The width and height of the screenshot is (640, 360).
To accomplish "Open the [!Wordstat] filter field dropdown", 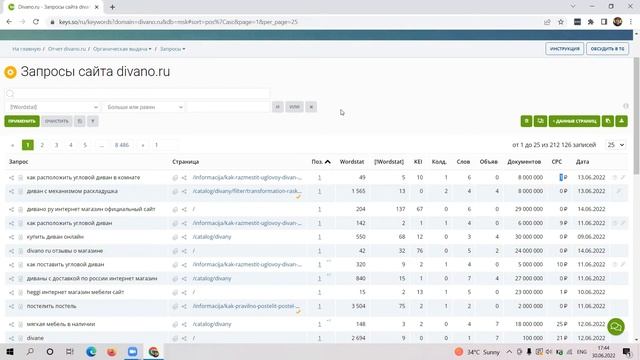I will point(54,107).
